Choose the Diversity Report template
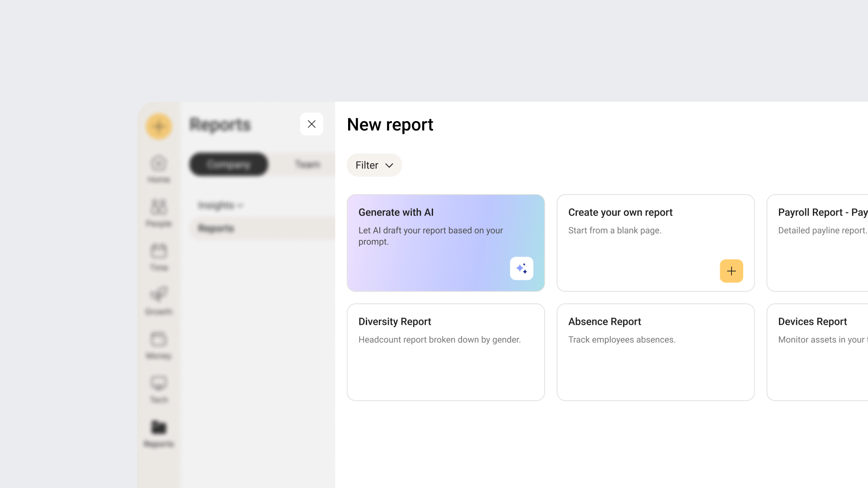 point(445,352)
